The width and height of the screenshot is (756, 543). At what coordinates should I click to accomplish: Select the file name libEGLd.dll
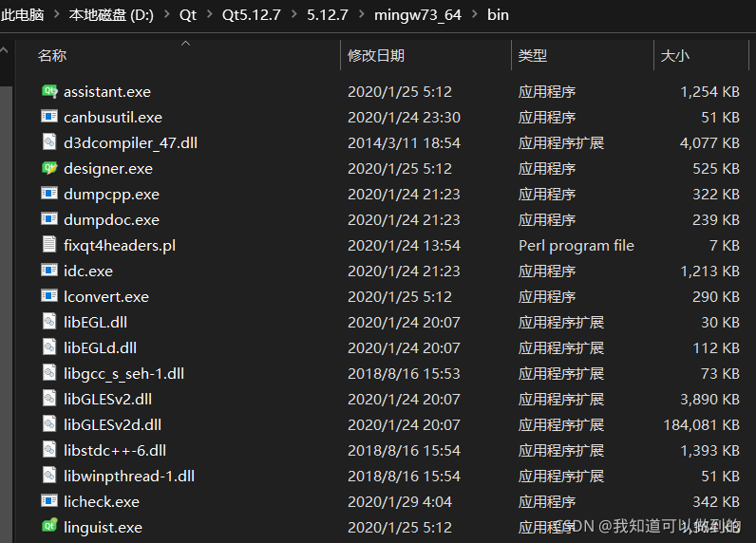click(x=101, y=347)
